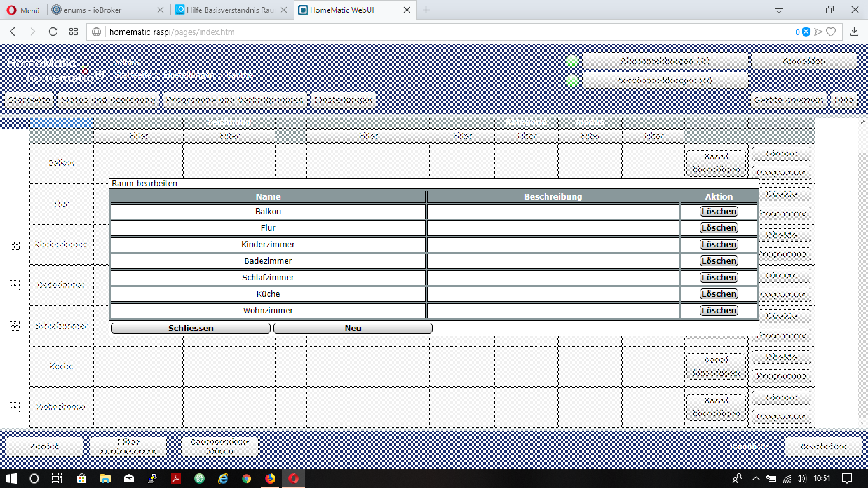
Task: Close dialog with Schliessen button
Action: coord(191,329)
